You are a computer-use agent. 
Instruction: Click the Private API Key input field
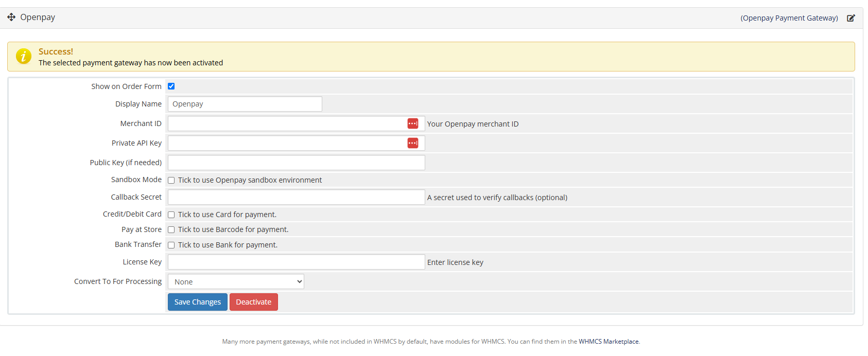pos(286,143)
